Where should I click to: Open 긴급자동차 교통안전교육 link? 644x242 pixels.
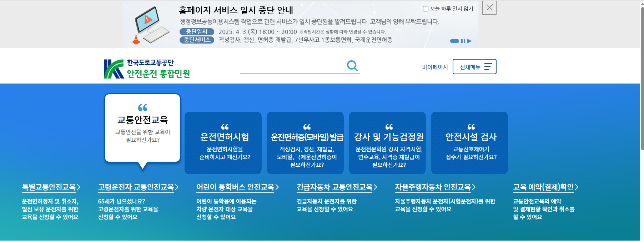click(337, 187)
